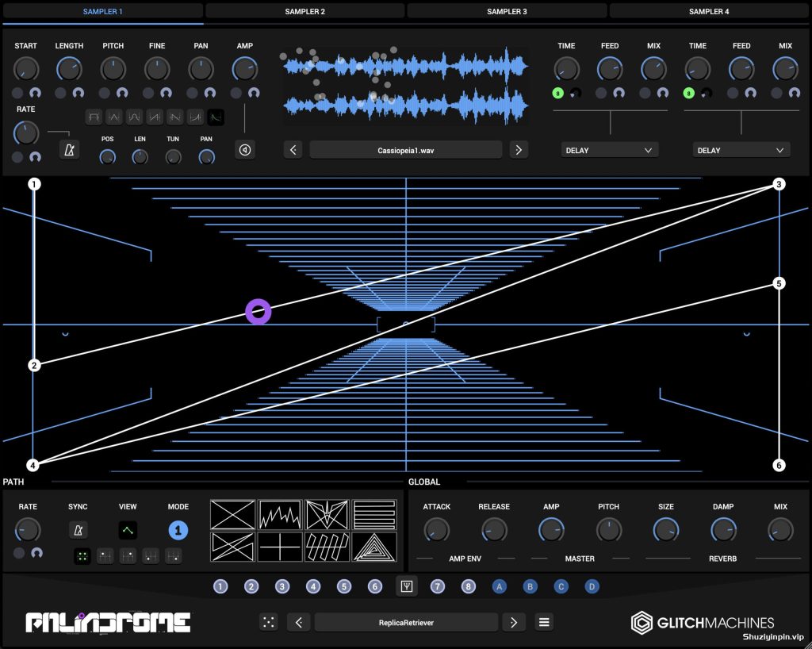Toggle the gray dot under PATH RATE knob

19,553
